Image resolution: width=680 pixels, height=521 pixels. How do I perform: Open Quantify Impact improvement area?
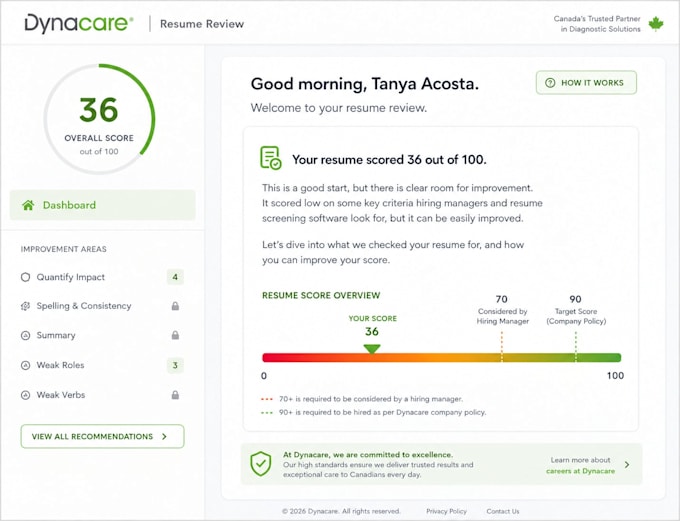pos(102,277)
